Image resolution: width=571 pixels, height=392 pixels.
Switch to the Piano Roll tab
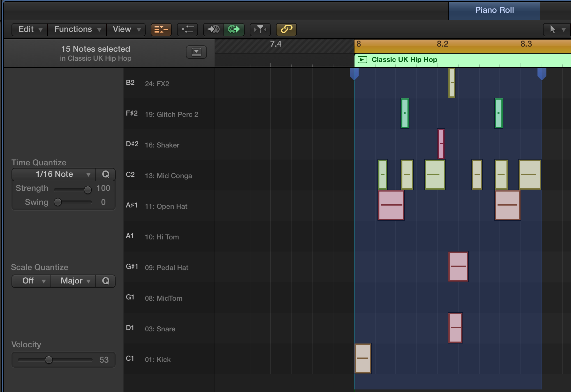coord(494,10)
